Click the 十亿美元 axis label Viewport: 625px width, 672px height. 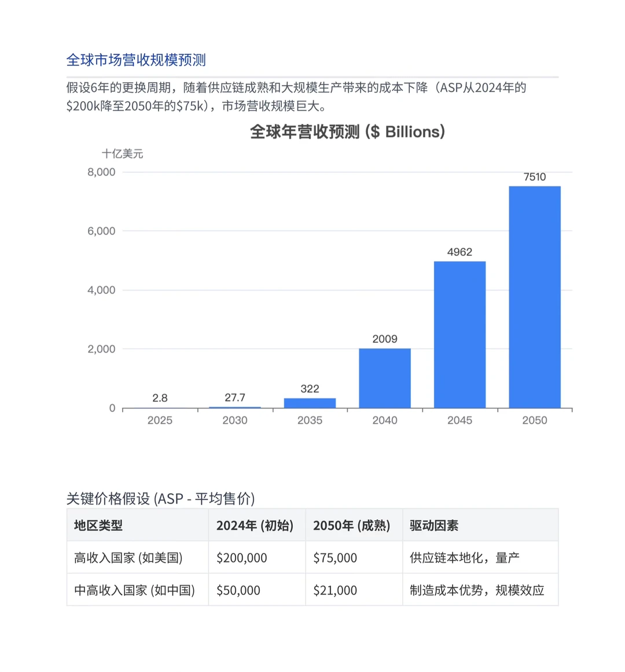pyautogui.click(x=123, y=154)
